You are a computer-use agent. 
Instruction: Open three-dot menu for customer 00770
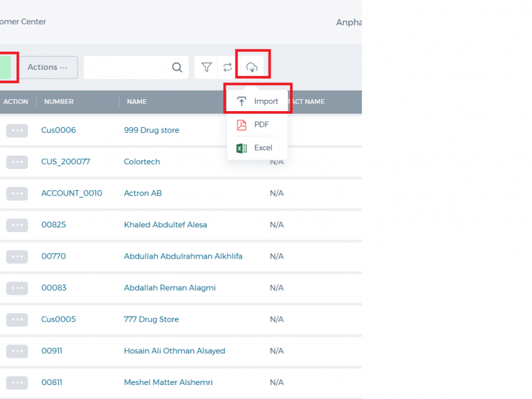point(17,257)
